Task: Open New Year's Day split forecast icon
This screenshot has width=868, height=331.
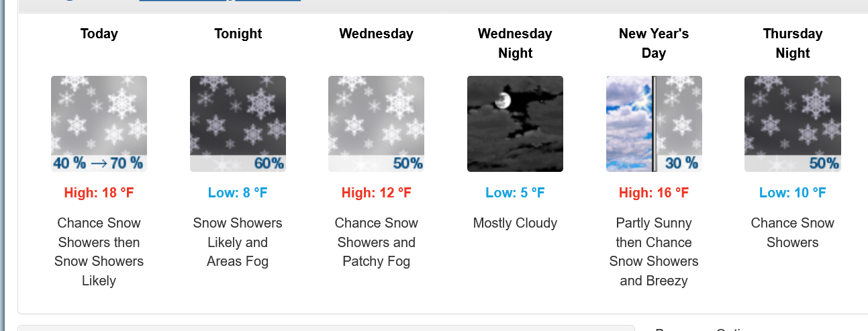Action: point(654,124)
